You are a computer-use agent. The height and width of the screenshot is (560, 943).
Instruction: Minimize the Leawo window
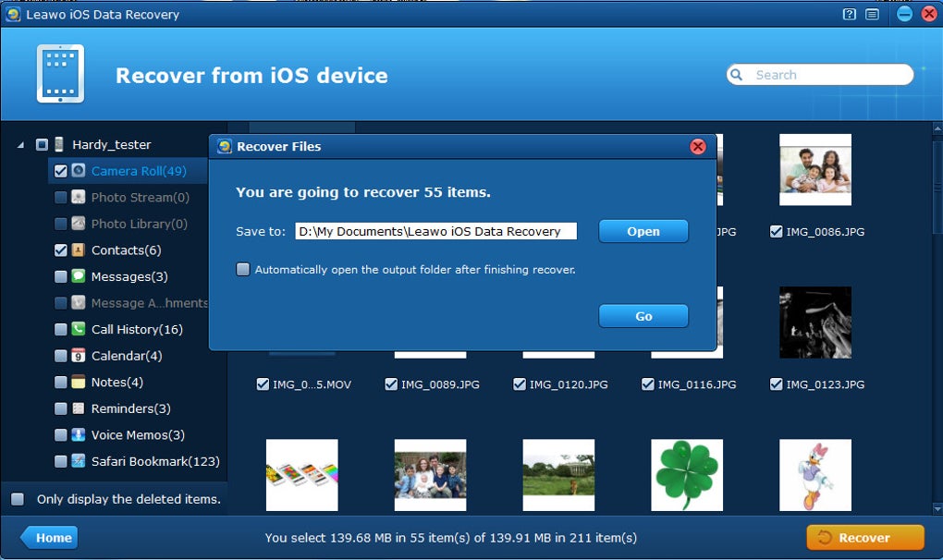point(904,14)
